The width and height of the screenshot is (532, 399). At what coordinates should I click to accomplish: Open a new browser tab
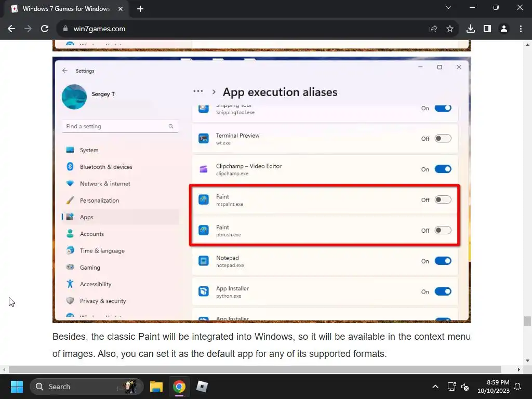140,9
